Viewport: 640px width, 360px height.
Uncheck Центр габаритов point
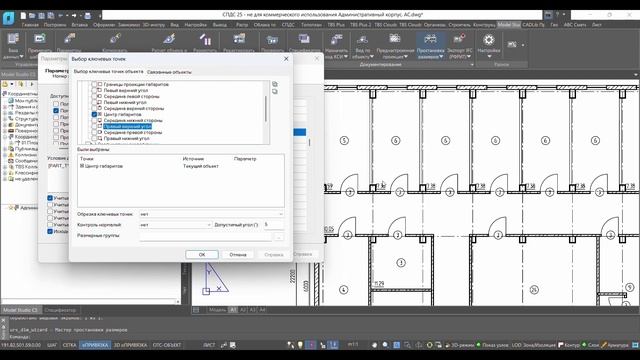pos(94,114)
